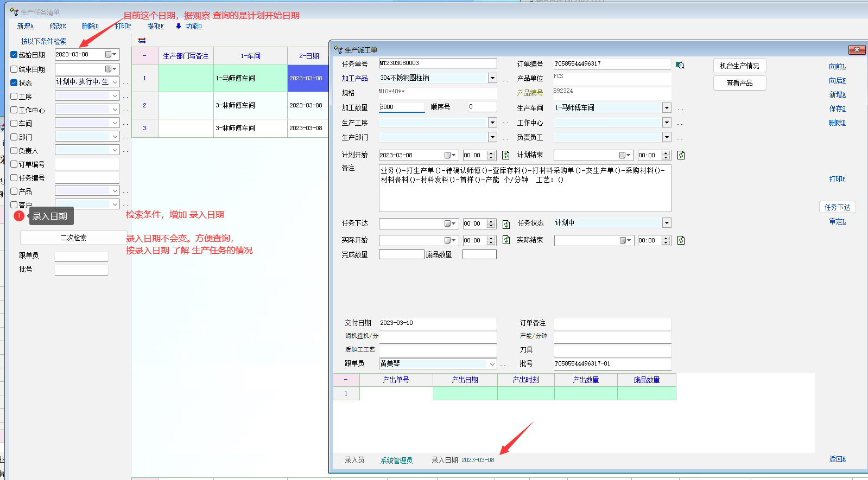Click the 二次检索 button
This screenshot has height=480, width=868.
[x=73, y=238]
